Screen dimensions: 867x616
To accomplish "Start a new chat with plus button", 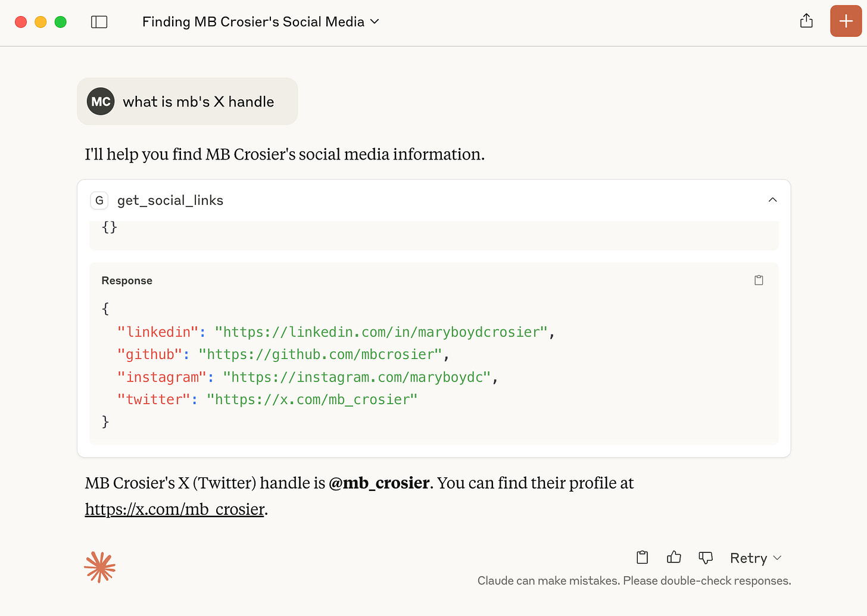I will click(x=846, y=21).
